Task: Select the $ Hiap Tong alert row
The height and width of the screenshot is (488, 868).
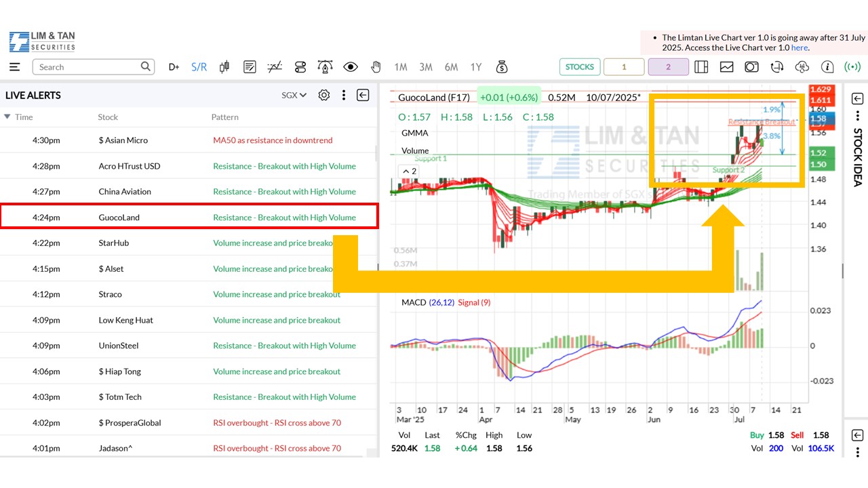Action: pos(189,371)
